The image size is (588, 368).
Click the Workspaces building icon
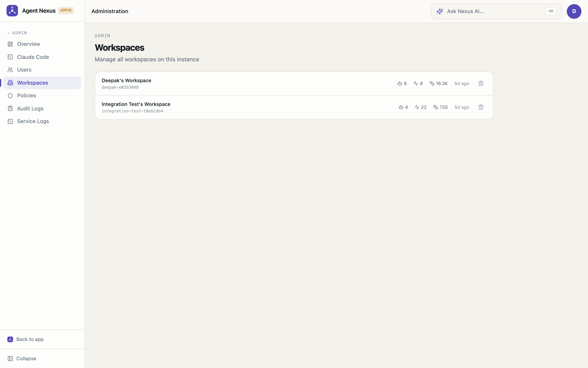pyautogui.click(x=10, y=83)
